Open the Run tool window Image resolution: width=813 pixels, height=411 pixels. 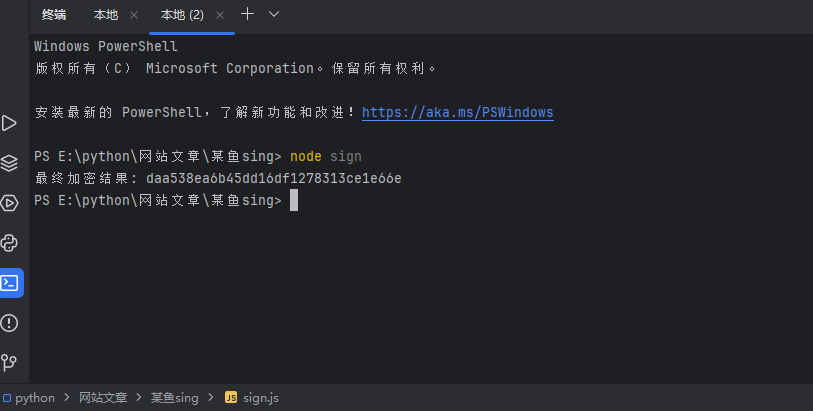10,123
